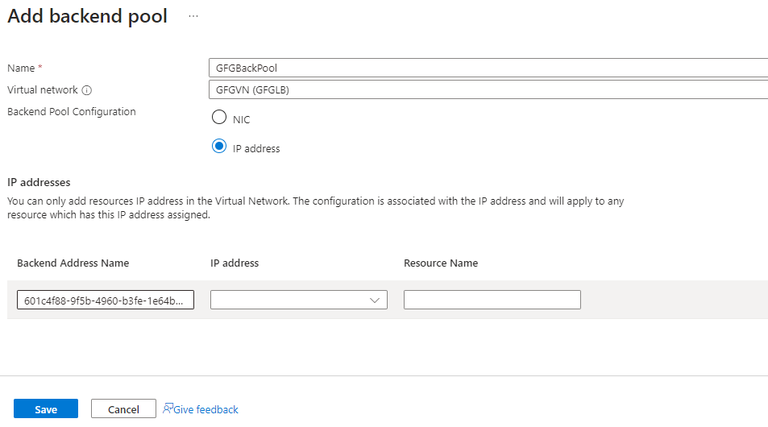Screen dimensions: 768x427
Task: Click the Virtual network label text
Action: pyautogui.click(x=43, y=90)
